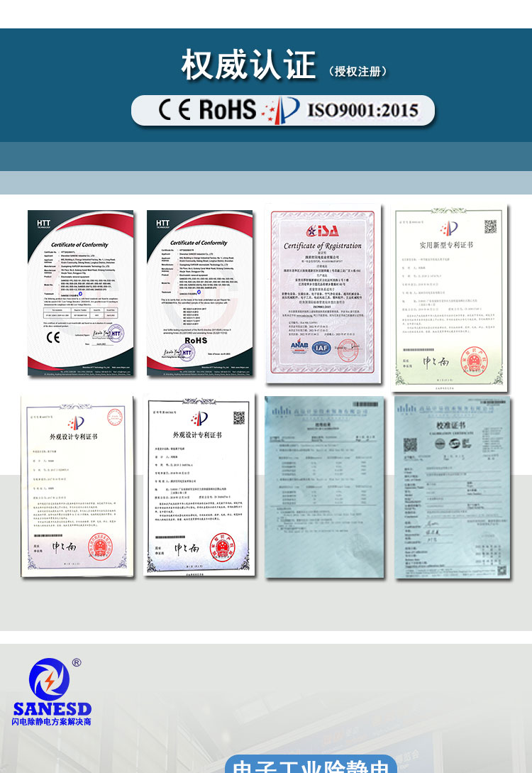The width and height of the screenshot is (532, 773).
Task: Open the HTT certificate showing the CE mark
Action: tap(80, 293)
